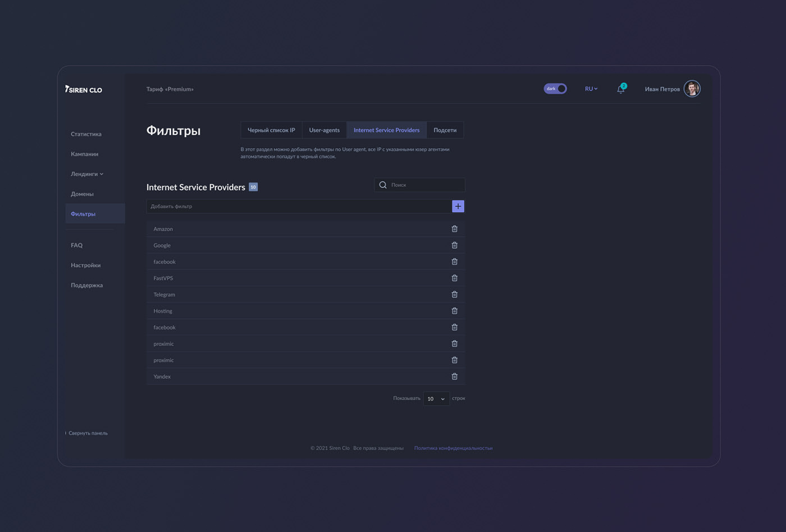
Task: Switch to the Черный список IP tab
Action: click(271, 130)
